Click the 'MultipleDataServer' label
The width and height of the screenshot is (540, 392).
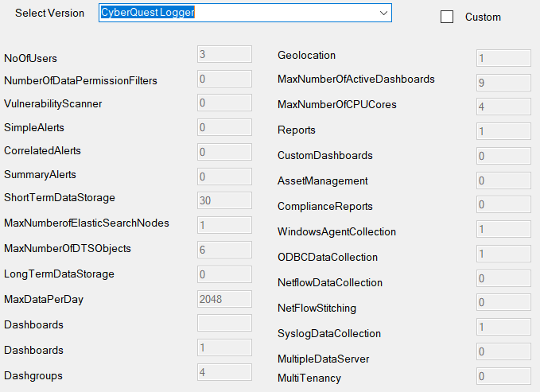click(x=324, y=359)
